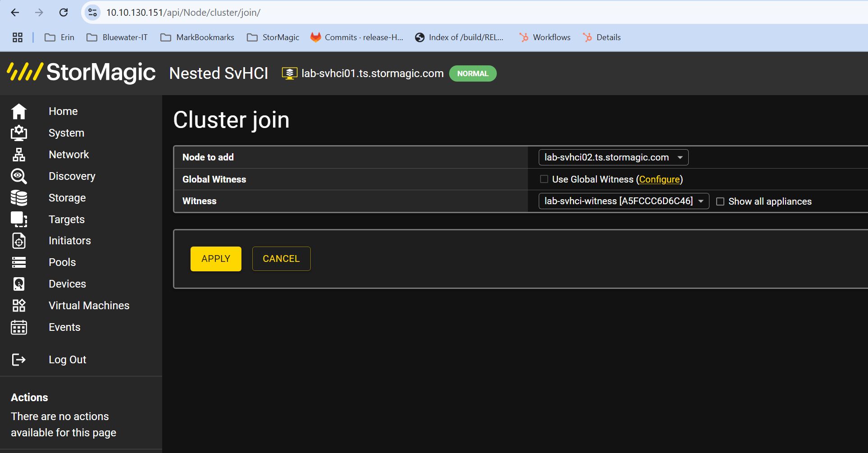Open the Erin bookmarks folder

pyautogui.click(x=59, y=37)
